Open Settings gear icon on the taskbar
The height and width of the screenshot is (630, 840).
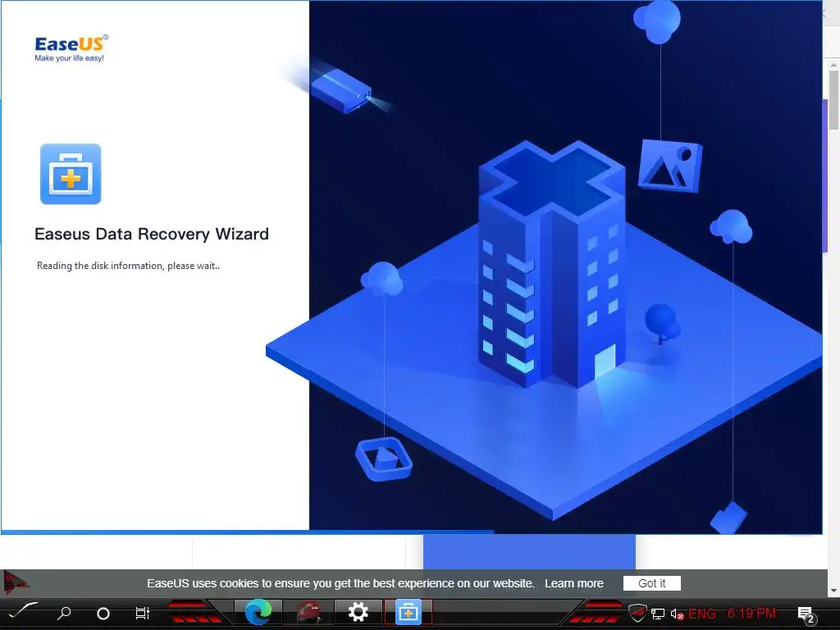point(358,612)
